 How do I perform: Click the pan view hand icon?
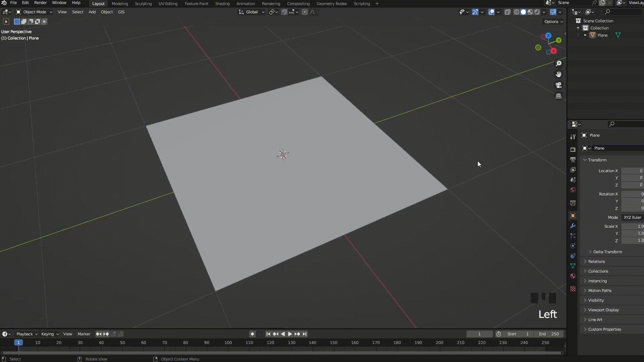click(x=558, y=74)
